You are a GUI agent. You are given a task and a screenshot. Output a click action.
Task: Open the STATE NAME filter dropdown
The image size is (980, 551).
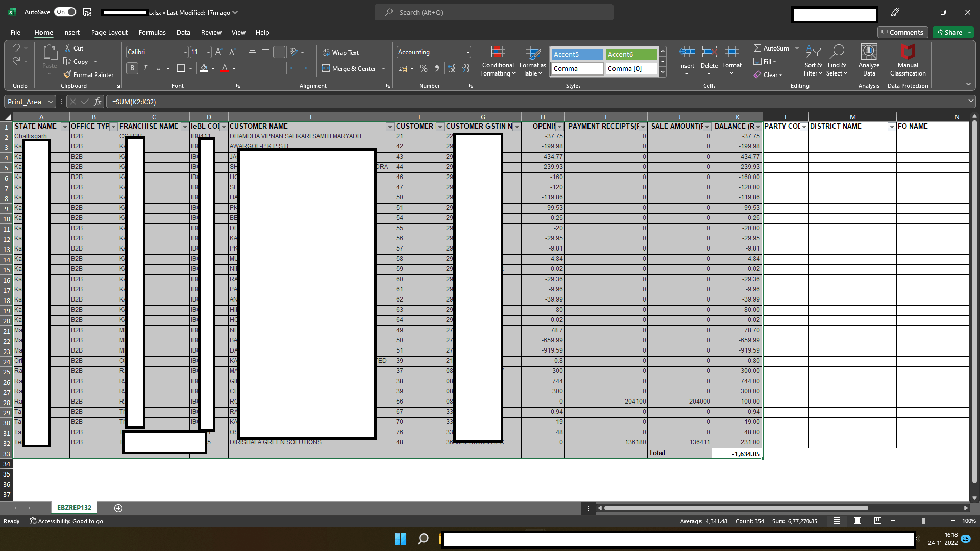64,127
